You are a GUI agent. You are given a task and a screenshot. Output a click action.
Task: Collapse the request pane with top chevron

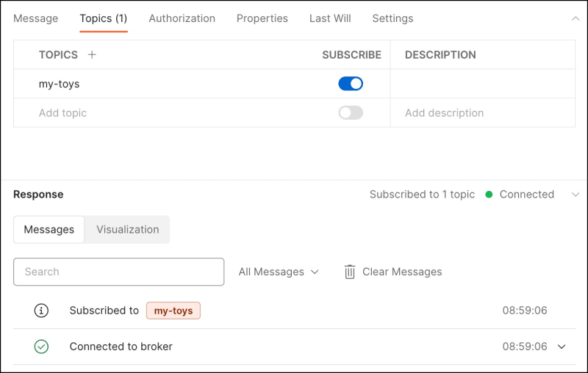[576, 18]
